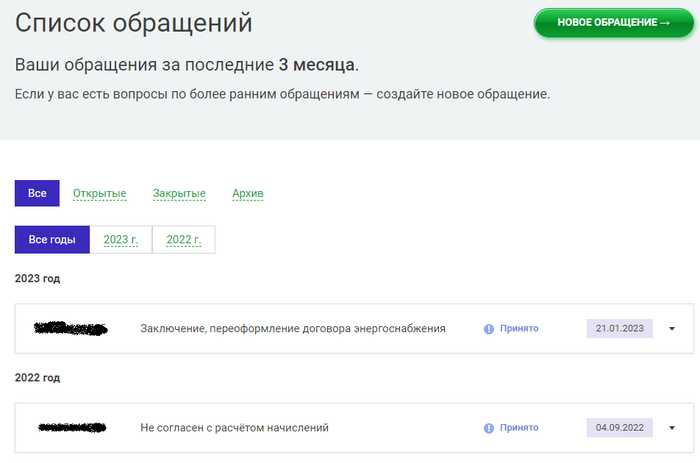The width and height of the screenshot is (700, 463).
Task: Click the info icon in the energy contract row
Action: tap(489, 328)
